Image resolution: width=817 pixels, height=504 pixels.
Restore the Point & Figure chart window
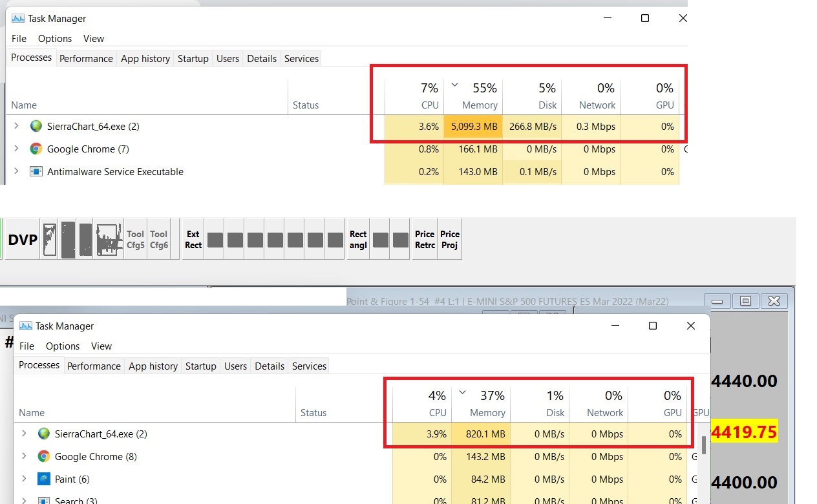(x=745, y=301)
